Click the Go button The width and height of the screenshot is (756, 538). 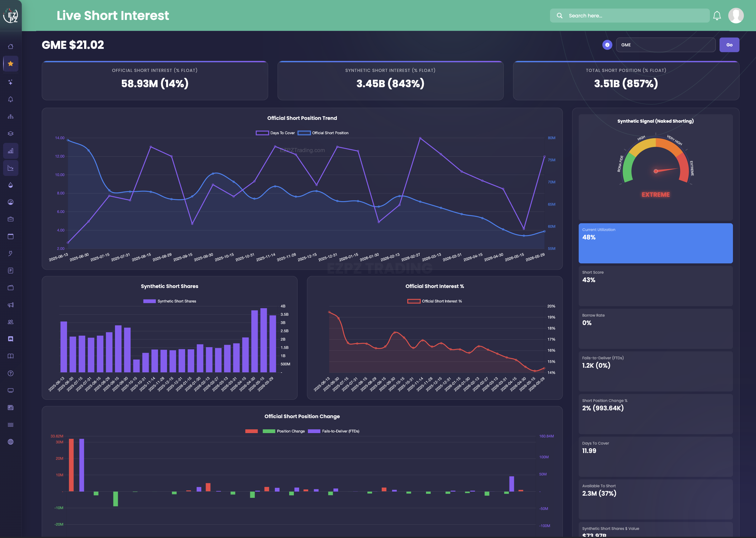pos(729,45)
